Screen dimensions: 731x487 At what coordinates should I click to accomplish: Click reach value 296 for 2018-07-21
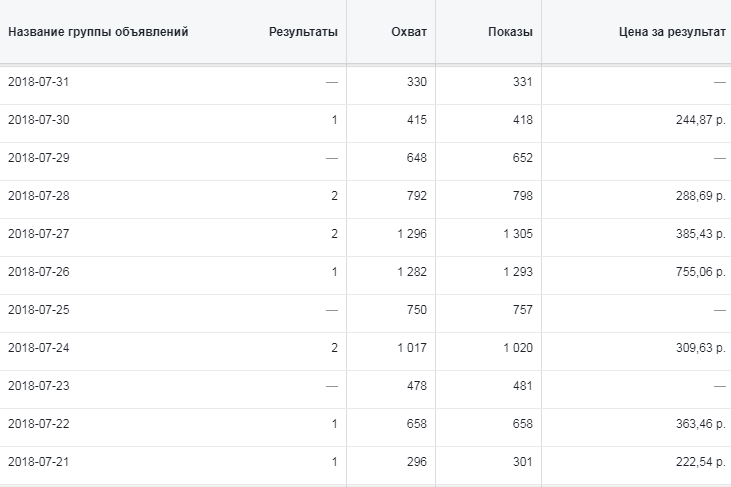coord(417,462)
